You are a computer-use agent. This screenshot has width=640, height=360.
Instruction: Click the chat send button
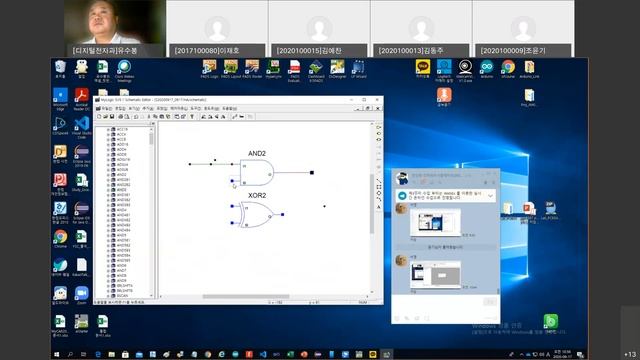(x=491, y=302)
